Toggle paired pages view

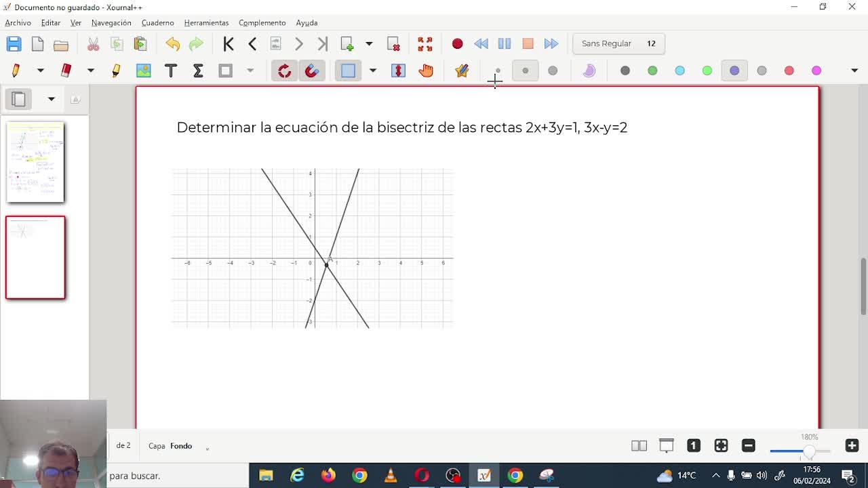639,445
